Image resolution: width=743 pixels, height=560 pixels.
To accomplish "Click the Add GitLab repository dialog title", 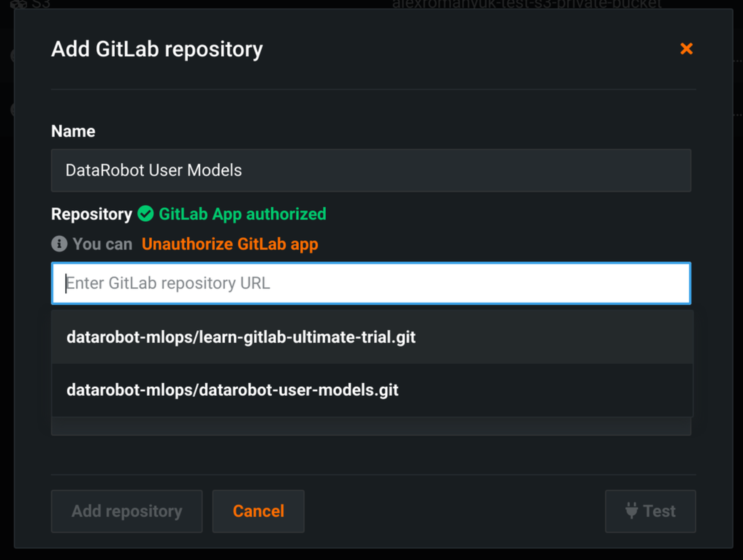I will 157,49.
